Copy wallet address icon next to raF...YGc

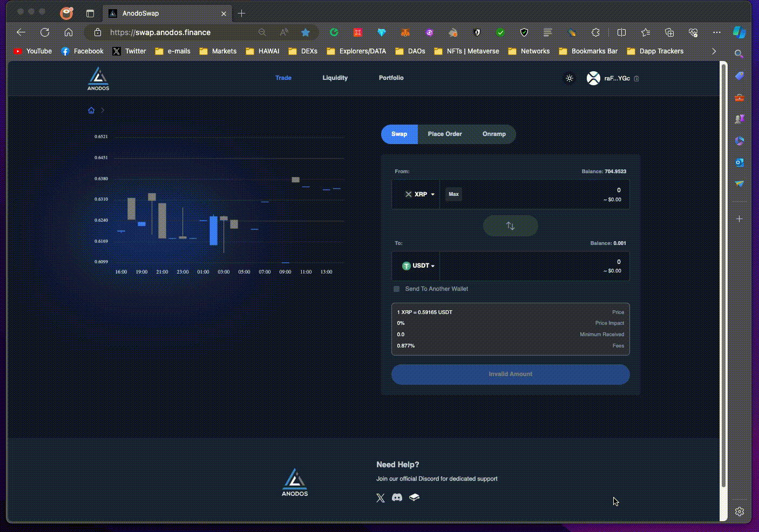click(636, 79)
